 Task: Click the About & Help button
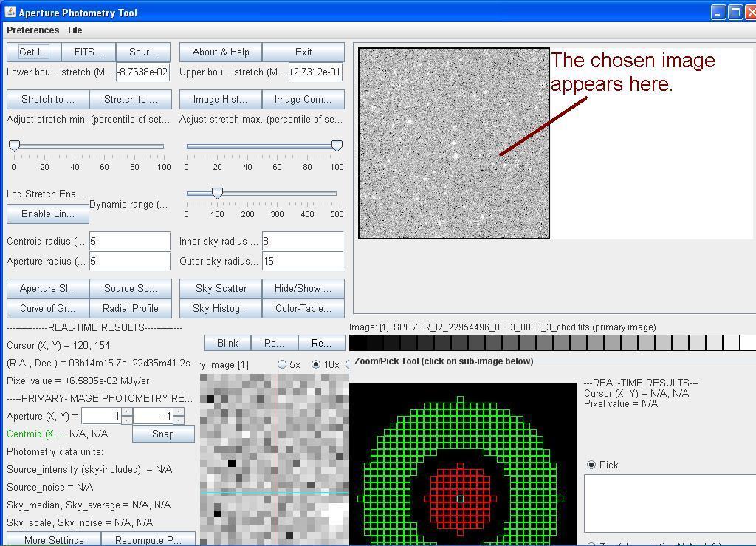pos(221,52)
